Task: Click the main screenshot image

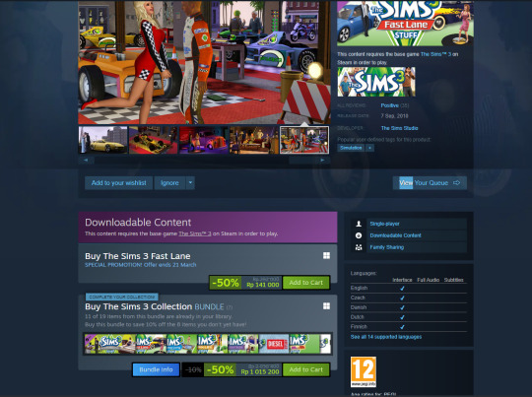Action: click(204, 62)
